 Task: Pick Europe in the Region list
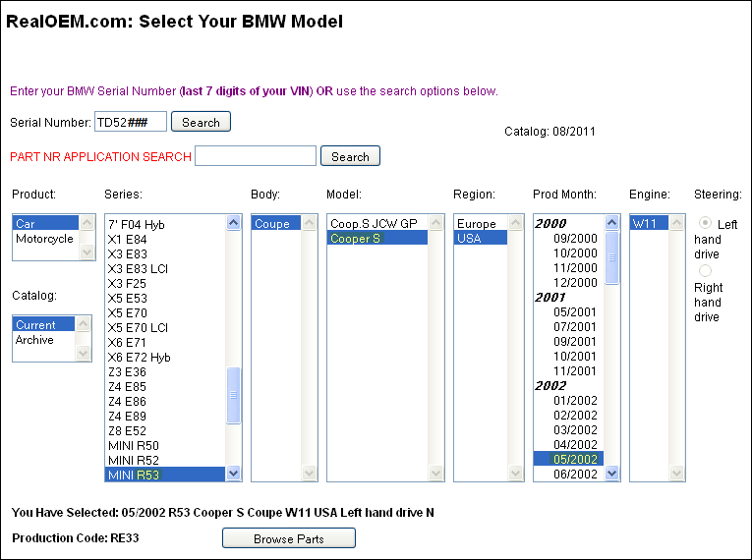pos(477,224)
